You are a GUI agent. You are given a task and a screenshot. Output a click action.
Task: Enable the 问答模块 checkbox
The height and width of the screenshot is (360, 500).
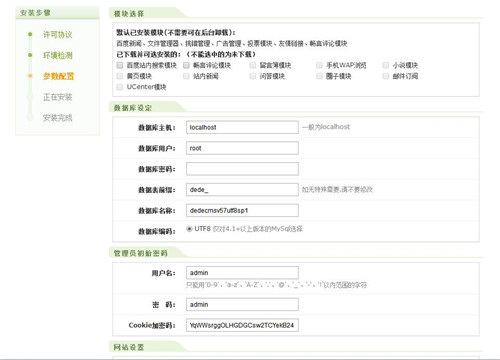click(253, 76)
